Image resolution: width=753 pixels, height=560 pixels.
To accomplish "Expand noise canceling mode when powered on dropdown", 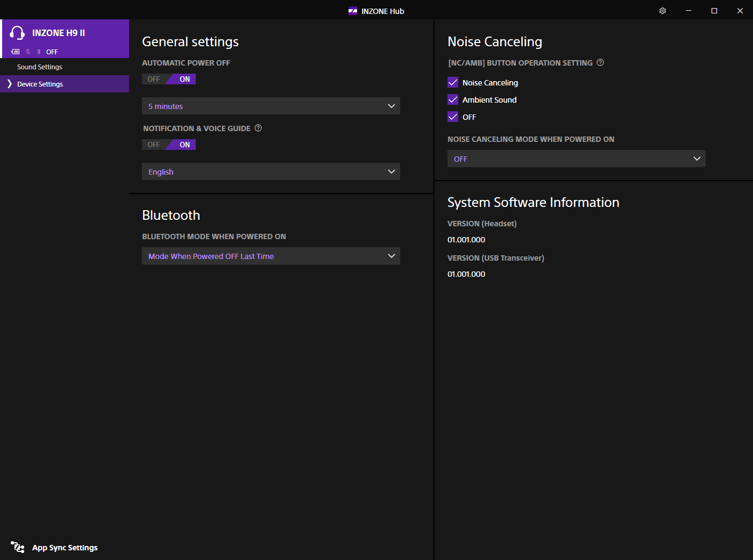I will coord(576,159).
